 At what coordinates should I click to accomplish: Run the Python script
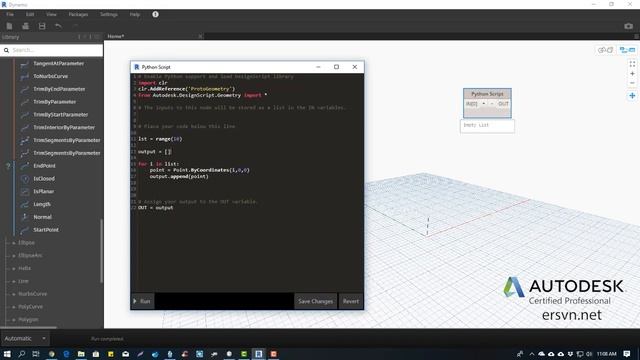tap(142, 301)
